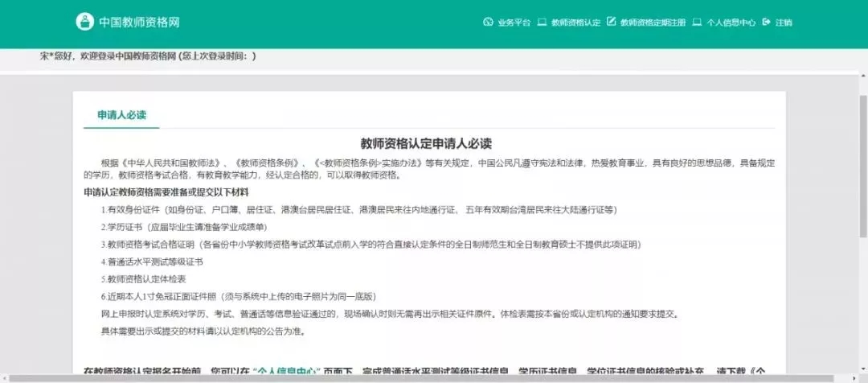Click the line 1.有效身份证件
Viewport: 868px width, 383px height.
point(358,210)
